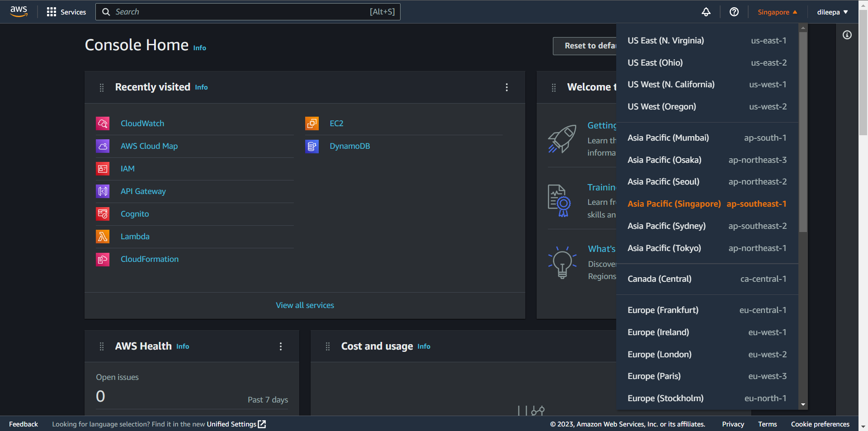
Task: Select US East (N. Virginia) region
Action: [707, 41]
